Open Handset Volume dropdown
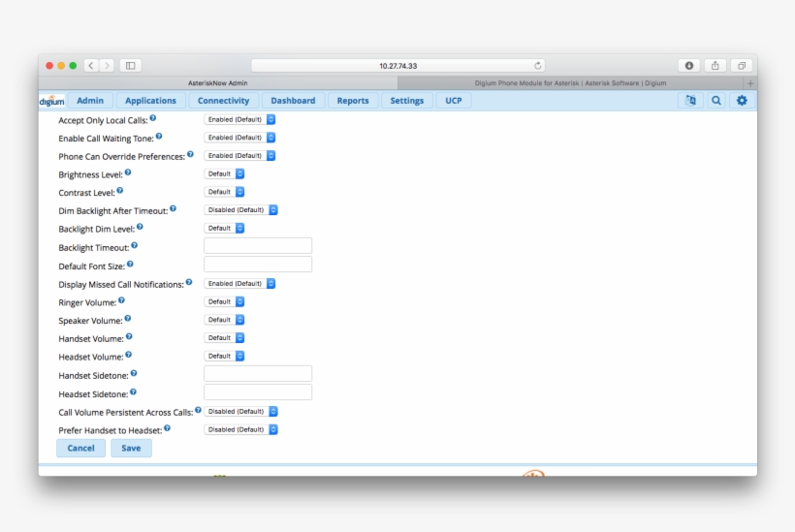The image size is (795, 532). [224, 338]
